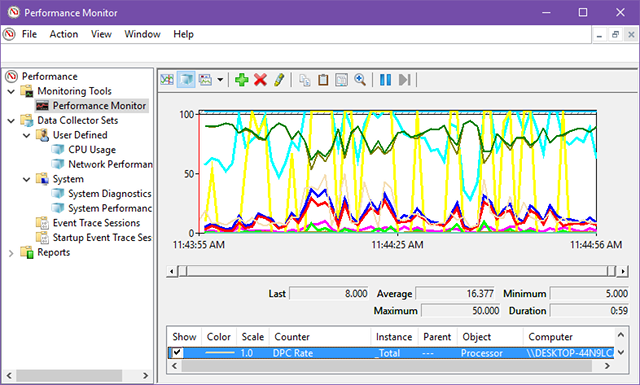Viewport: 640px width, 385px height.
Task: Click red X Delete counter icon
Action: tap(260, 80)
